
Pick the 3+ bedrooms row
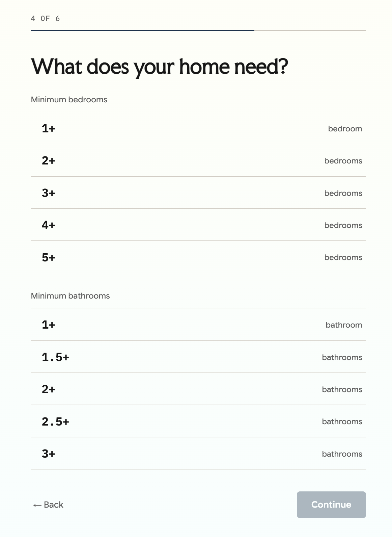point(198,193)
